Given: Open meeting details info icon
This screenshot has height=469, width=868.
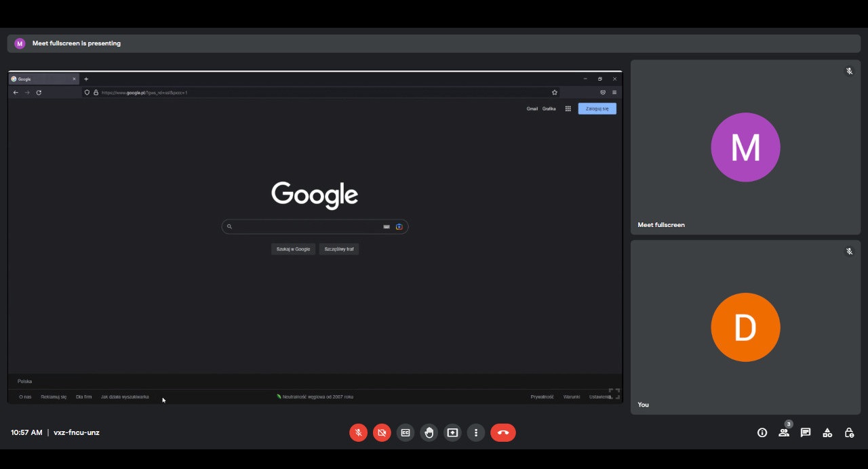Looking at the screenshot, I should point(762,432).
